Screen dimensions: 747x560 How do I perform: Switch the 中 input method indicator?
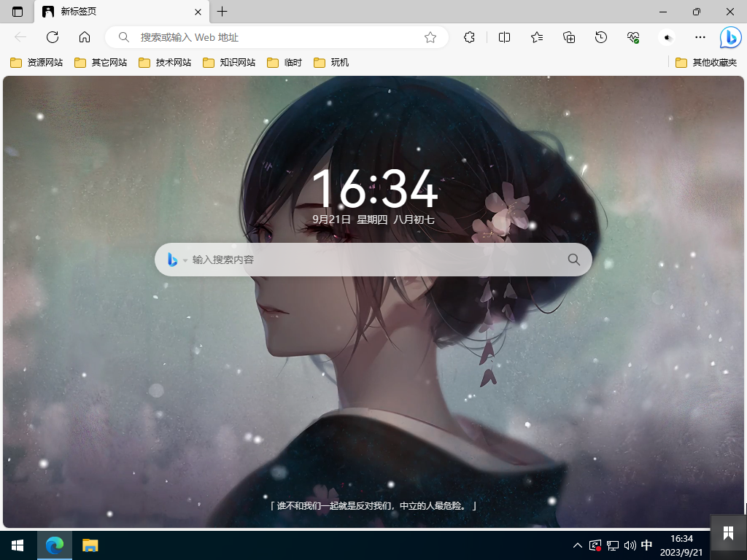646,545
